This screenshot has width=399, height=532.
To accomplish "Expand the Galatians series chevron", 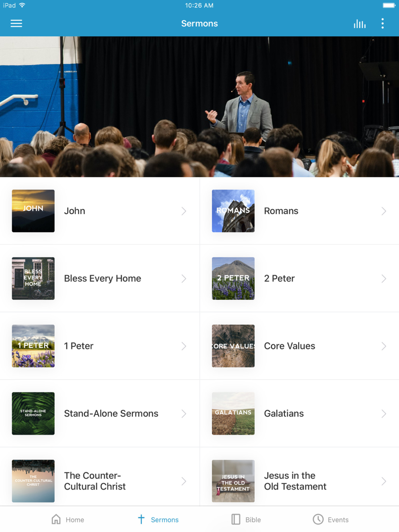I will pyautogui.click(x=384, y=414).
